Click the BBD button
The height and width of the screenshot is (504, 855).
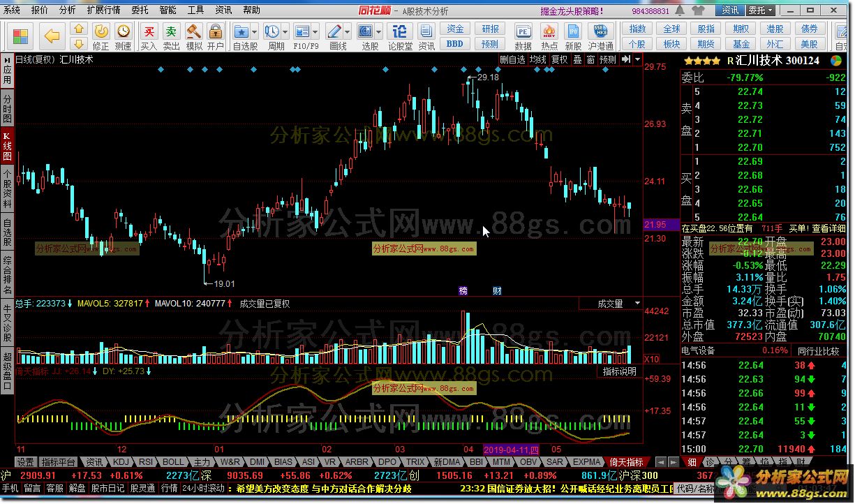click(455, 43)
